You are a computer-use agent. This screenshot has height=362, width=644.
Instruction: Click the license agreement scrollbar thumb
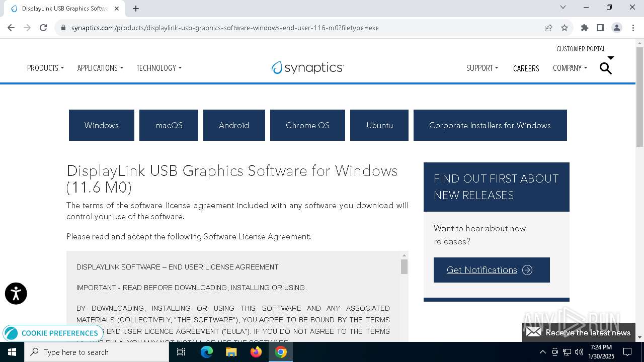[404, 267]
